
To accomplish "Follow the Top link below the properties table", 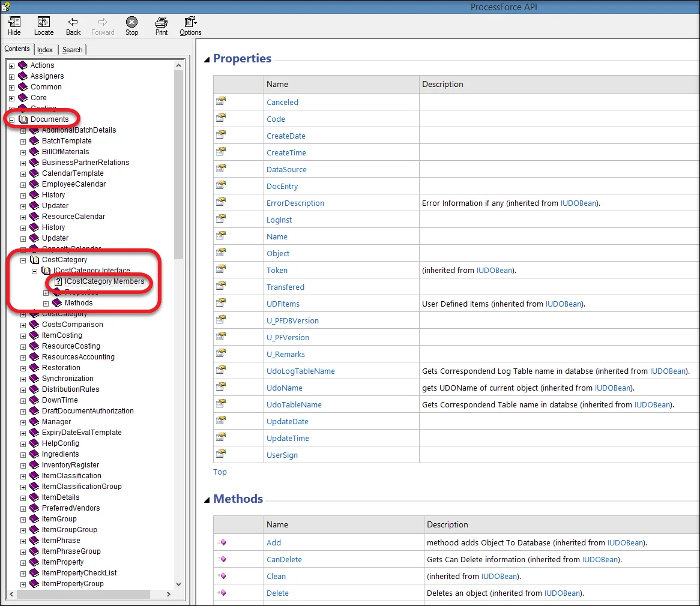I will tap(220, 472).
